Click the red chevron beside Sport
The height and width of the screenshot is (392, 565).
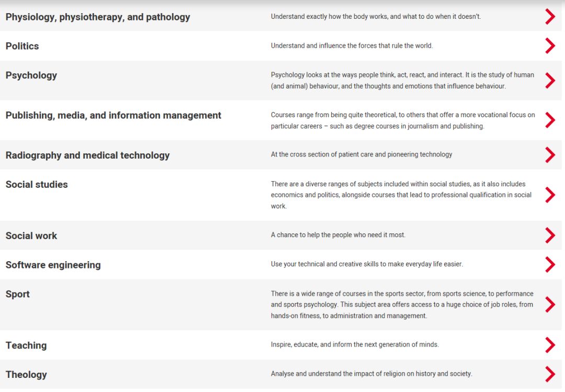click(550, 305)
